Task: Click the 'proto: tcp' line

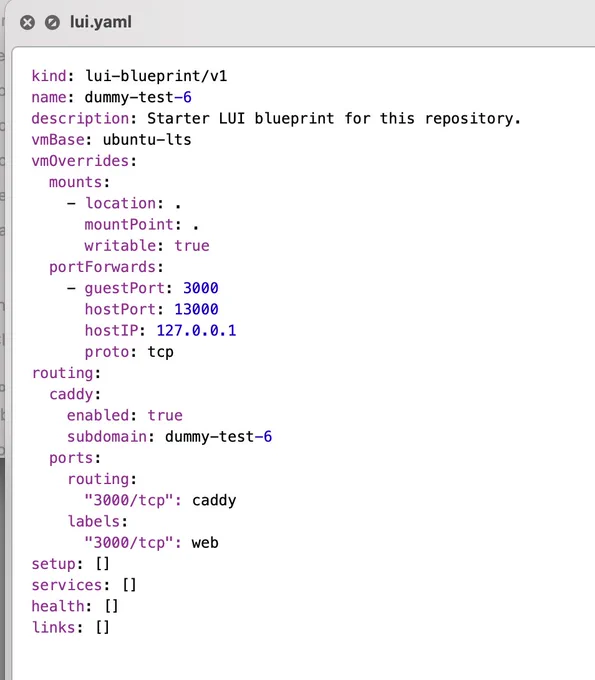Action: coord(129,352)
